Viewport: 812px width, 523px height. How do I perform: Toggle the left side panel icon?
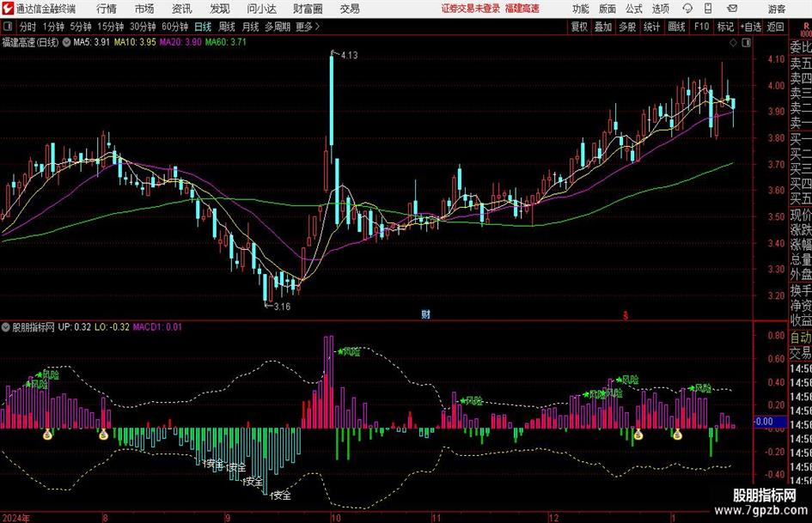coord(8,27)
